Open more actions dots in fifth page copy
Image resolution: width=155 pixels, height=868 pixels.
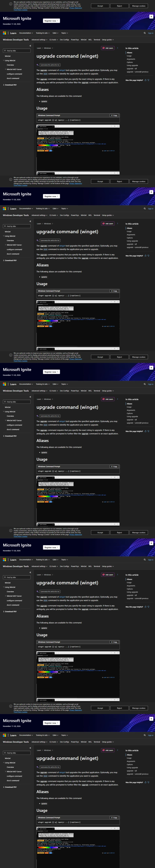[118, 750]
